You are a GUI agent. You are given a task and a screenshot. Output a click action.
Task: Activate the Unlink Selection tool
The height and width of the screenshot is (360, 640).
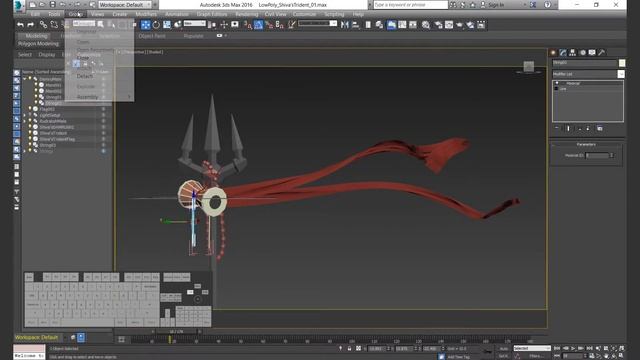click(x=54, y=25)
